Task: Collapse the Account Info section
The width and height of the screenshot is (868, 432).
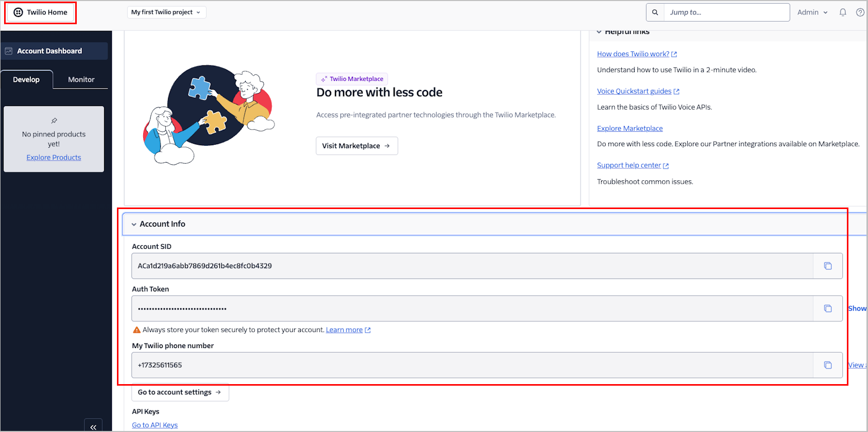Action: (x=134, y=224)
